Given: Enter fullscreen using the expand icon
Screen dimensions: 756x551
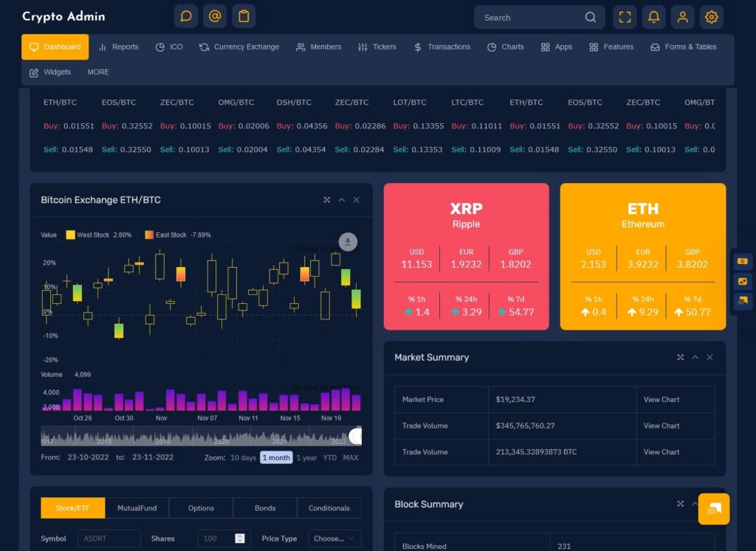Looking at the screenshot, I should [625, 17].
